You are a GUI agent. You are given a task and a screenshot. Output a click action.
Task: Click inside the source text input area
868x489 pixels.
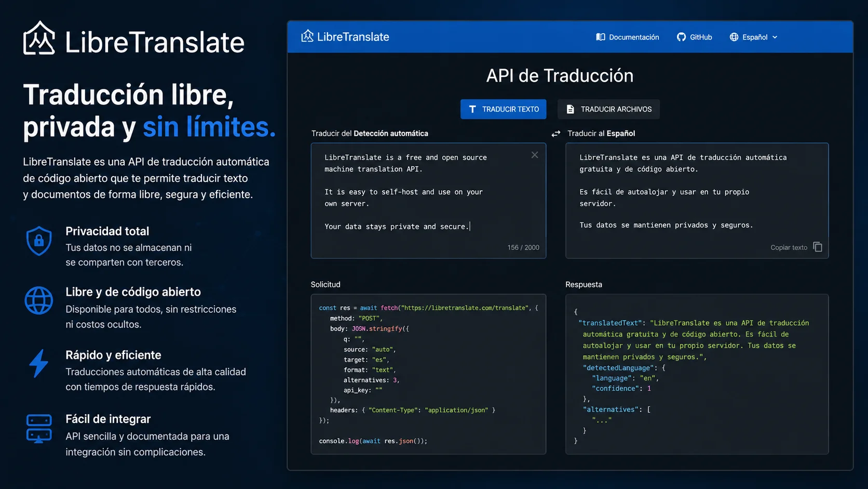tap(428, 201)
